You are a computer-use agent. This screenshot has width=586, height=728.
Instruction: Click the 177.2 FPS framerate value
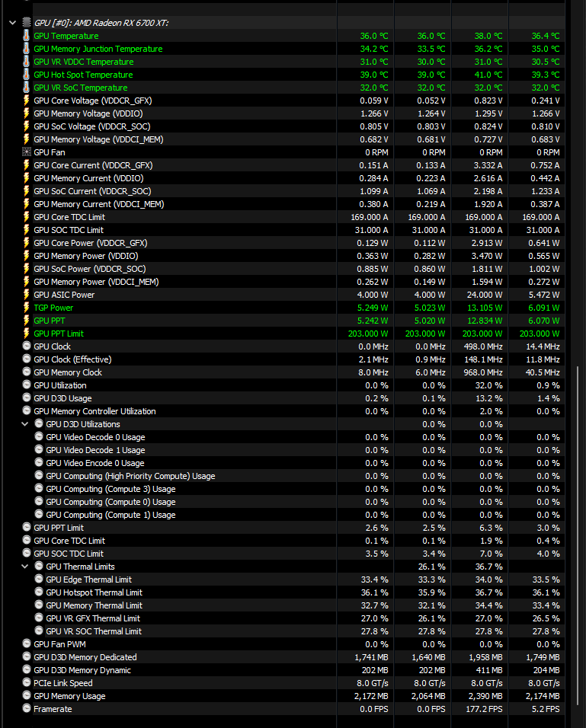tap(484, 709)
